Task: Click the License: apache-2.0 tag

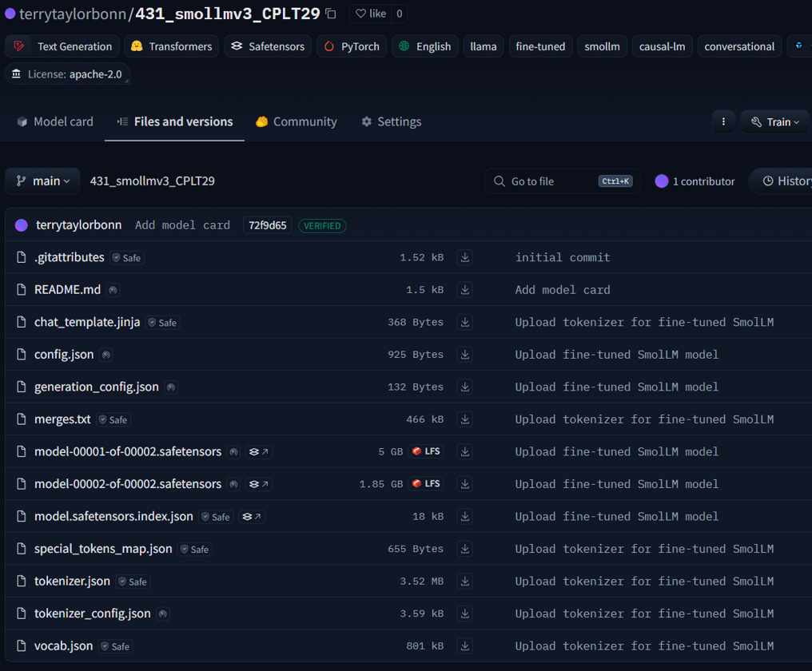Action: tap(67, 74)
